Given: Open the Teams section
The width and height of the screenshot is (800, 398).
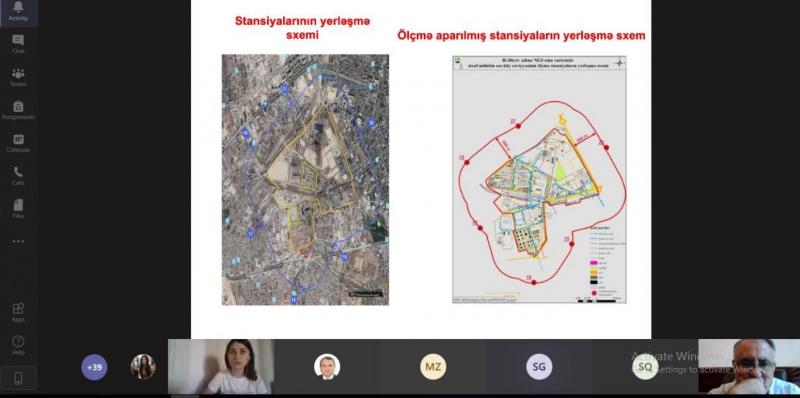Looking at the screenshot, I should (18, 77).
